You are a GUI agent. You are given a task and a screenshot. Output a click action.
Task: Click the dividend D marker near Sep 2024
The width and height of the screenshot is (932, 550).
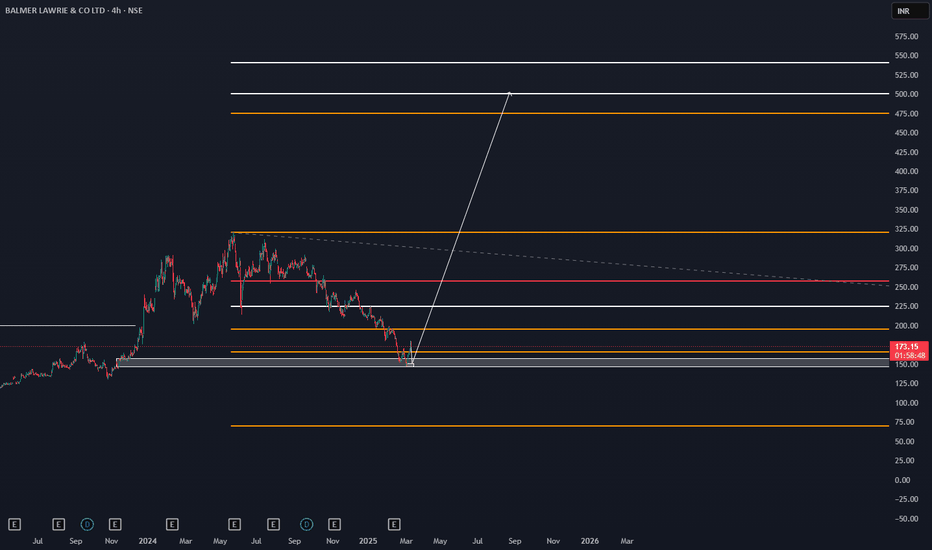pyautogui.click(x=306, y=524)
